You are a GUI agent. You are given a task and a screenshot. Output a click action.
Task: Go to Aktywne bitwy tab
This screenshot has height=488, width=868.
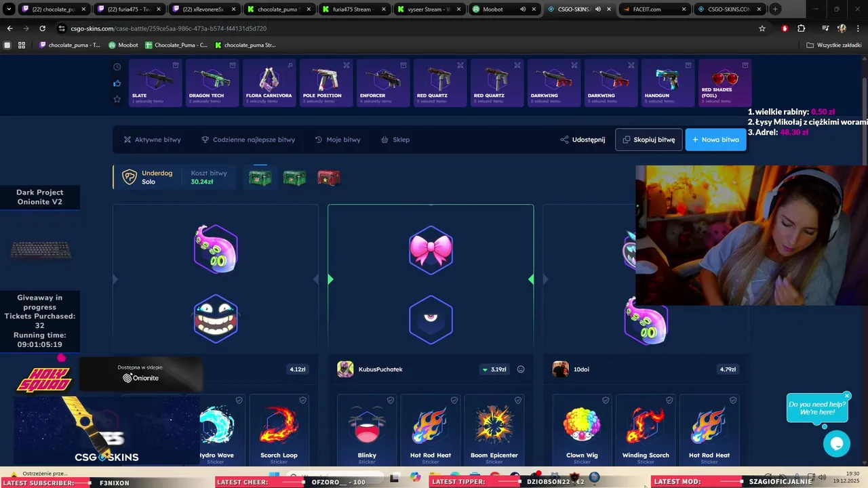152,140
